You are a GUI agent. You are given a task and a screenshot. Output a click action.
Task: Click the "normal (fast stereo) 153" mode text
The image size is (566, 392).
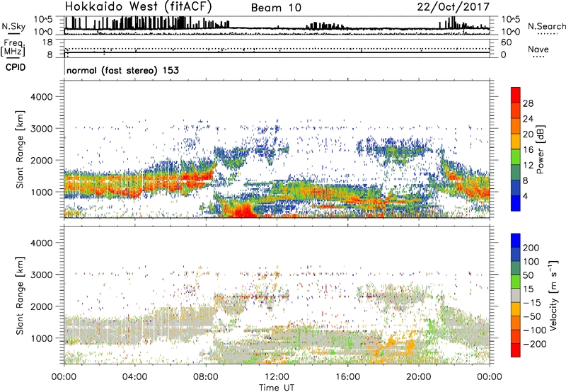pos(122,70)
